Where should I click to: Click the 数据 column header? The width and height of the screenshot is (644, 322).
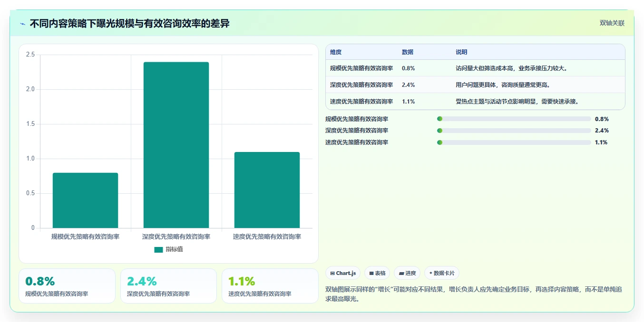click(408, 52)
